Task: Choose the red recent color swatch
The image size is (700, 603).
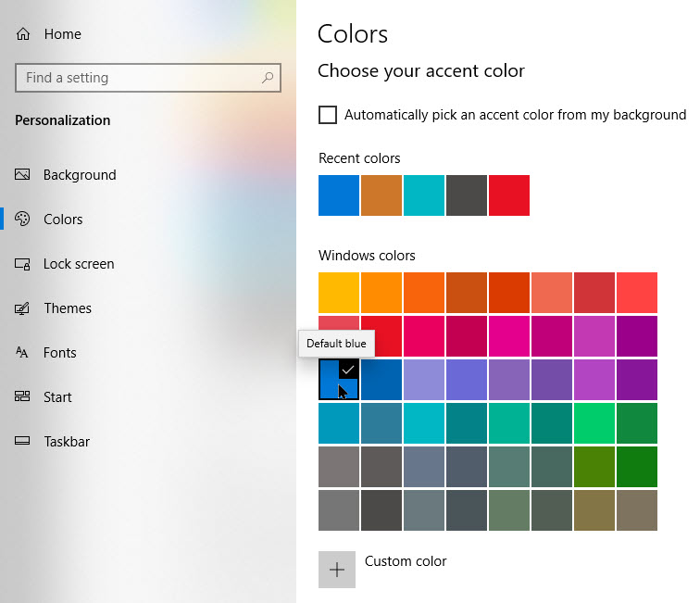Action: tap(509, 195)
